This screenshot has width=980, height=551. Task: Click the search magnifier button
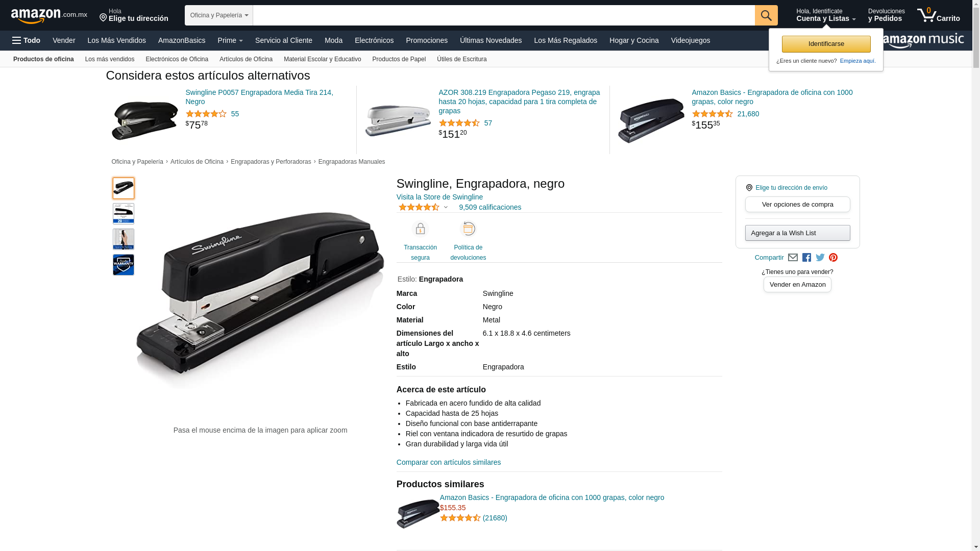[766, 15]
